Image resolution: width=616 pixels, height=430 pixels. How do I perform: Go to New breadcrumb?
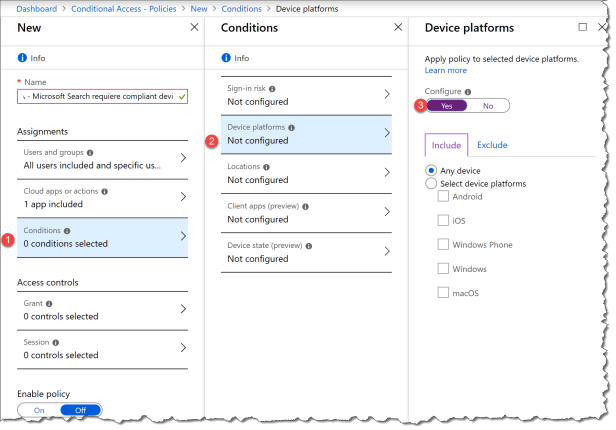pos(199,9)
